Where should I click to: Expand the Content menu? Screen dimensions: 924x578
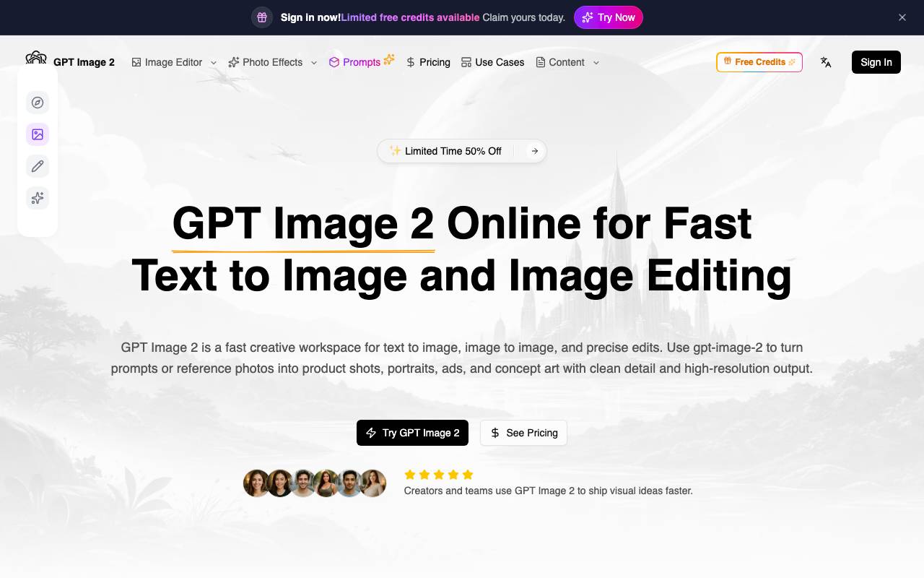[567, 62]
